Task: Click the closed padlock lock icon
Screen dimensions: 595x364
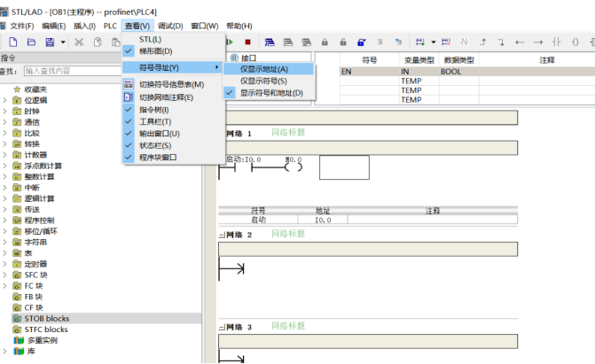Action: [x=325, y=43]
